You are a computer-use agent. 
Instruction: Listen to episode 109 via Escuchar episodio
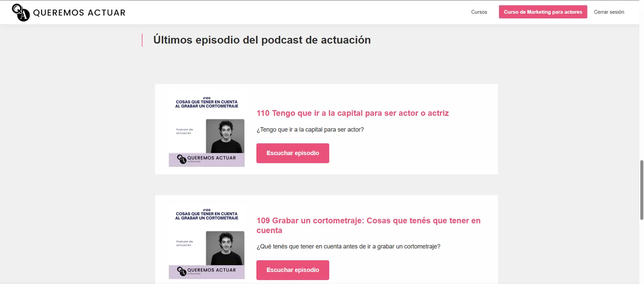292,270
